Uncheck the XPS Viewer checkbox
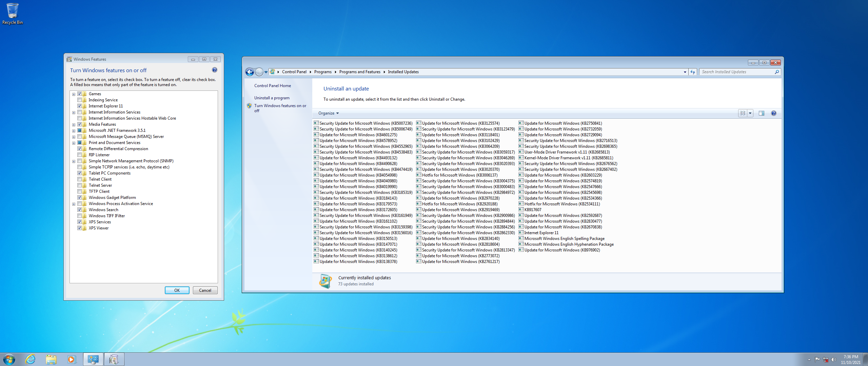The image size is (868, 366). [80, 228]
